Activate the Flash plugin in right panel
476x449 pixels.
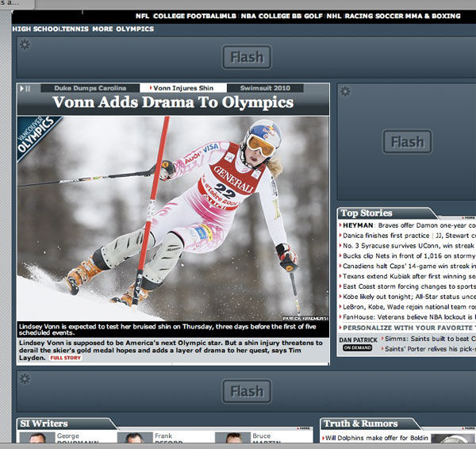[407, 142]
